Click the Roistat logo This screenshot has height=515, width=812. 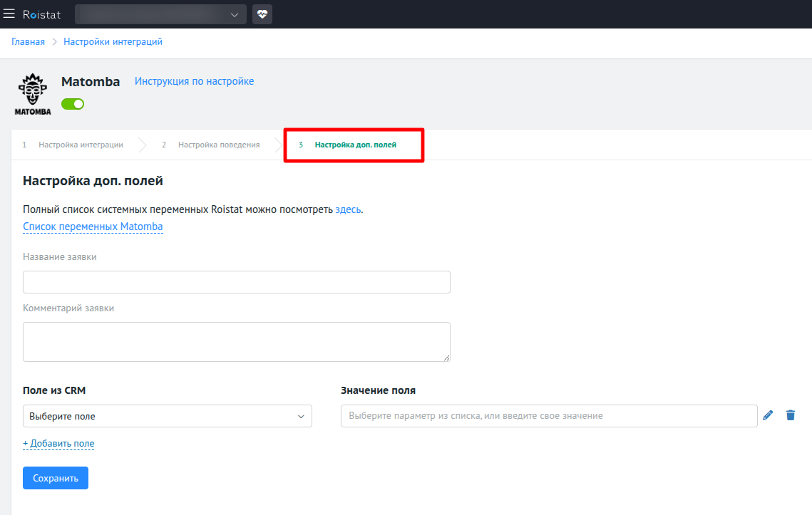click(41, 14)
